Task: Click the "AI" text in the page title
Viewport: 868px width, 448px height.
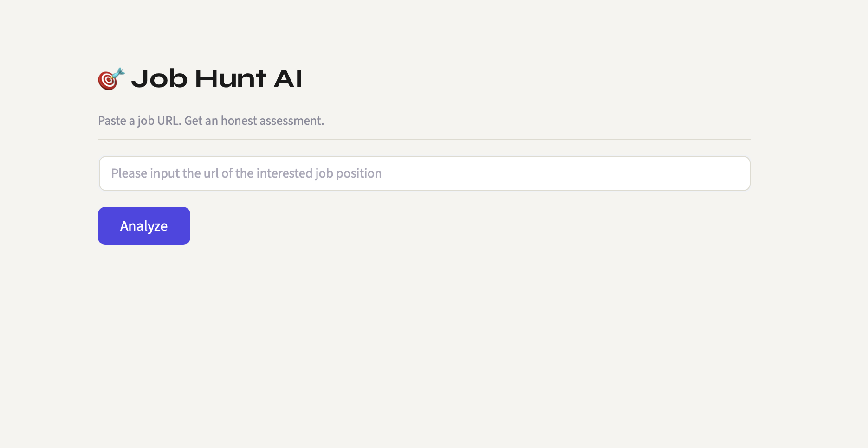Action: click(288, 79)
